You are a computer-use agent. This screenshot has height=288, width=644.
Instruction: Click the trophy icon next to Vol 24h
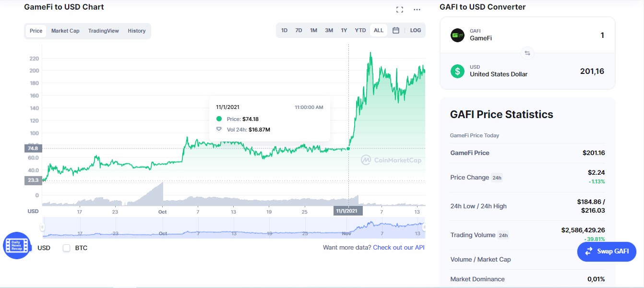(219, 129)
